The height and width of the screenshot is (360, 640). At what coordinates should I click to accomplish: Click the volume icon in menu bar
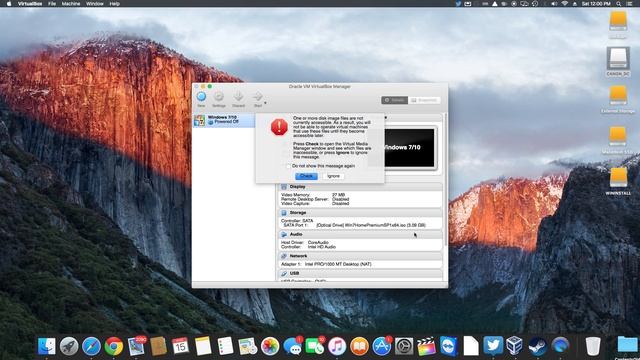pos(554,4)
